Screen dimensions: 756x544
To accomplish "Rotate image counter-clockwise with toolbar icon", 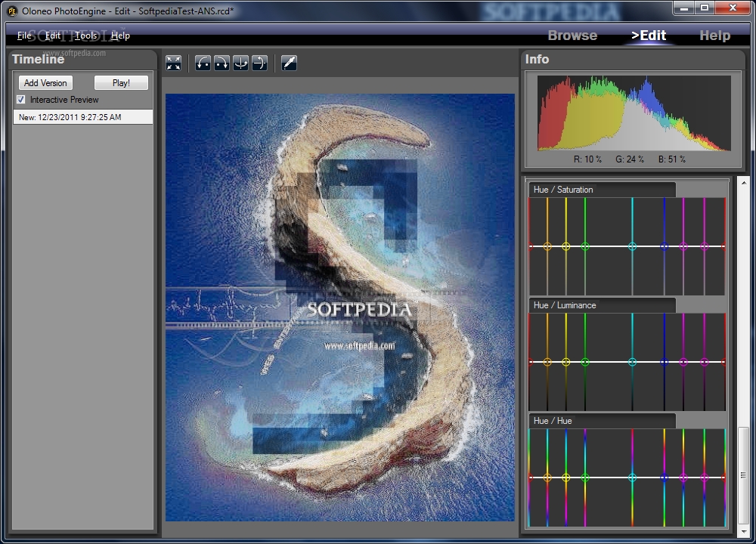I will [203, 63].
